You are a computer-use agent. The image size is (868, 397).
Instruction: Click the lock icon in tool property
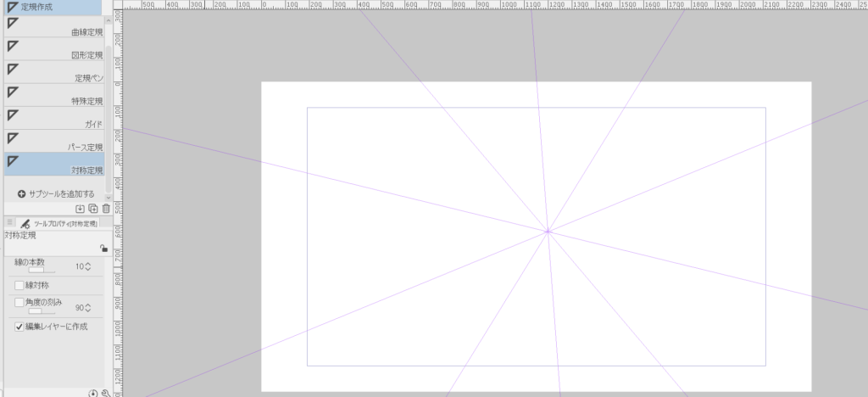pos(103,249)
